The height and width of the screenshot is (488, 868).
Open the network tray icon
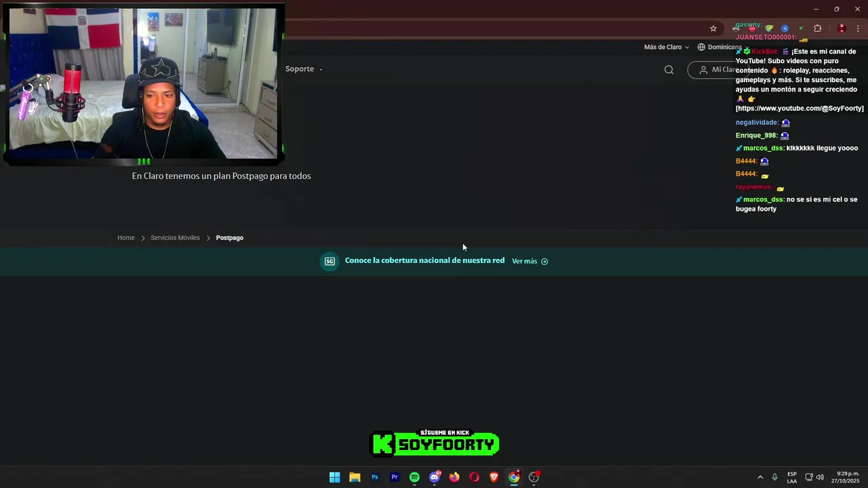[x=809, y=477]
